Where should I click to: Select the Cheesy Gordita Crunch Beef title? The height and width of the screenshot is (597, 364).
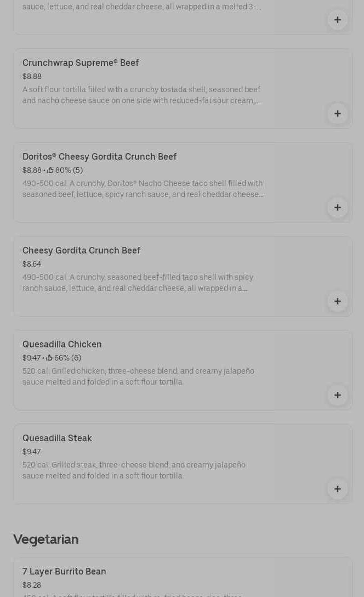81,251
